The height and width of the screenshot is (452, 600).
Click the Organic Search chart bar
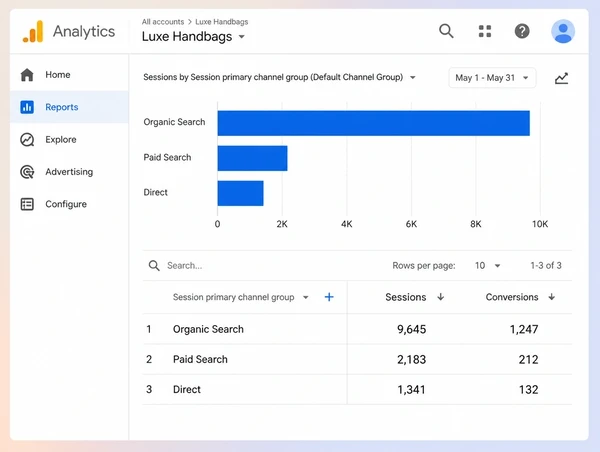374,123
